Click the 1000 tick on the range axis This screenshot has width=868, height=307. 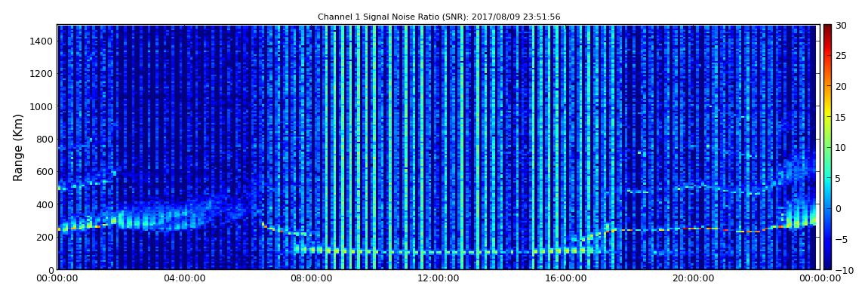click(x=42, y=106)
